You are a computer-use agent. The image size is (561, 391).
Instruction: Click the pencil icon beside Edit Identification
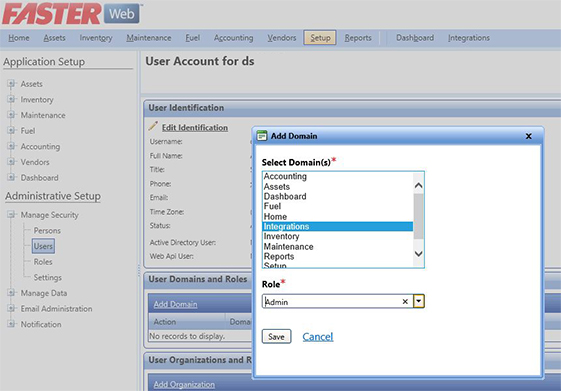153,126
